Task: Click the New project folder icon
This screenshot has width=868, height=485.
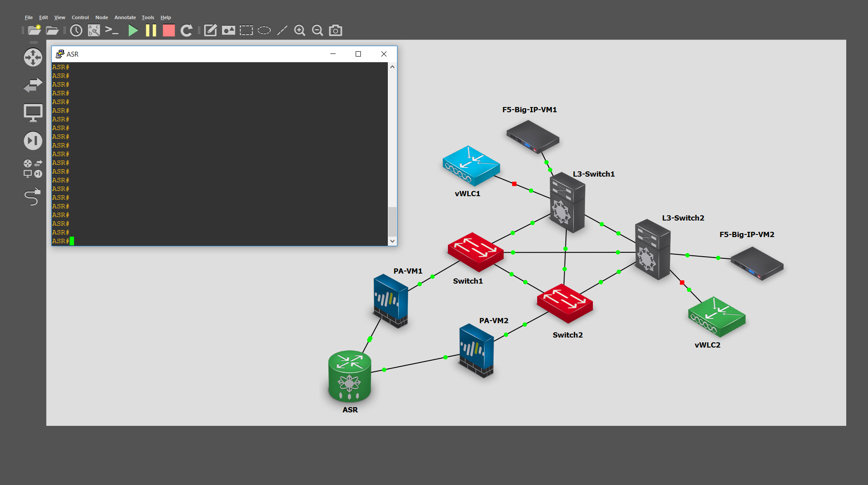Action: tap(34, 30)
